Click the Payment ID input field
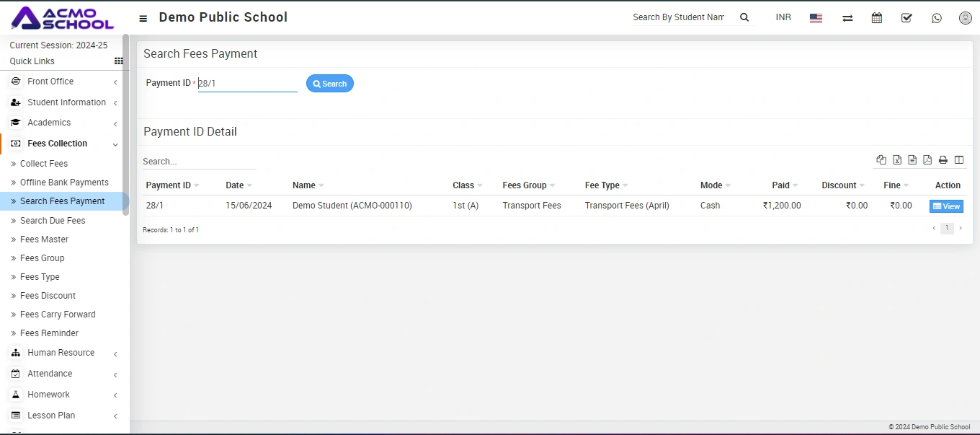 point(247,84)
